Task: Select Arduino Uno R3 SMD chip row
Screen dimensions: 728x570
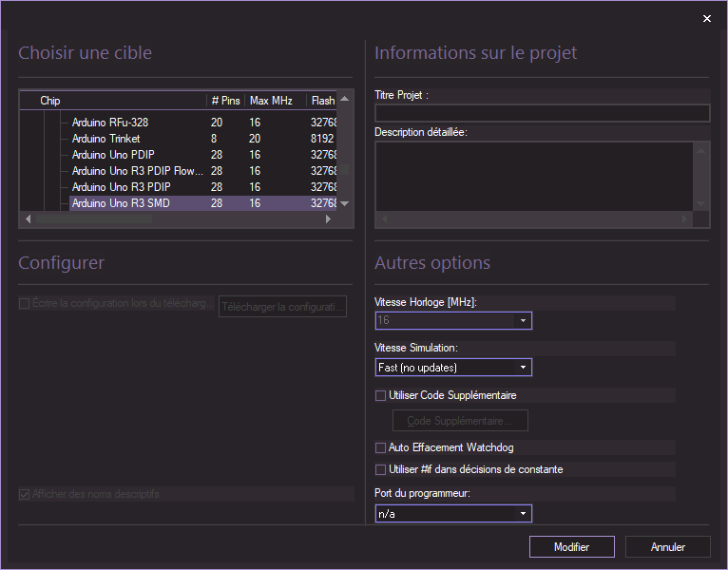Action: coord(202,203)
